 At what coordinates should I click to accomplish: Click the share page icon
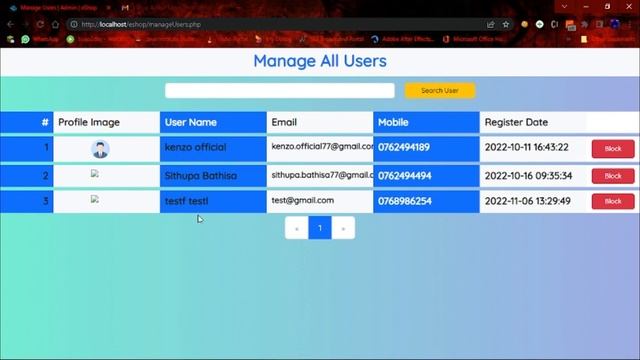pos(491,24)
